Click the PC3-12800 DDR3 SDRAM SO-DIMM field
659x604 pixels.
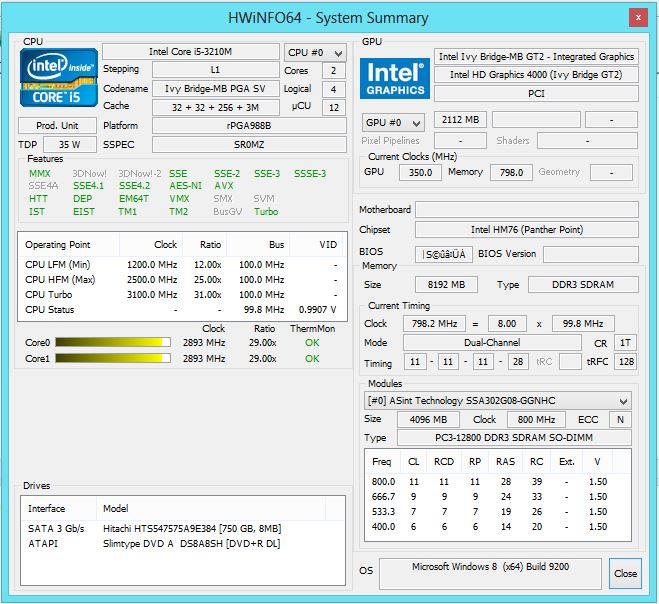514,438
